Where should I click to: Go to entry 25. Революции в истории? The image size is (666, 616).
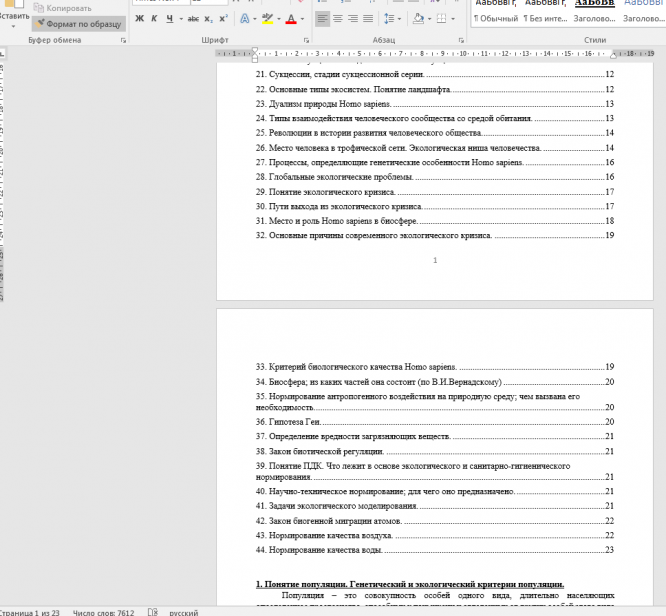(435, 133)
